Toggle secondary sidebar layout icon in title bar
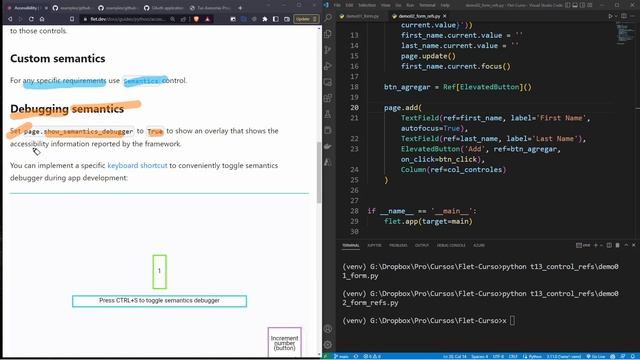The image size is (640, 360). pyautogui.click(x=582, y=5)
